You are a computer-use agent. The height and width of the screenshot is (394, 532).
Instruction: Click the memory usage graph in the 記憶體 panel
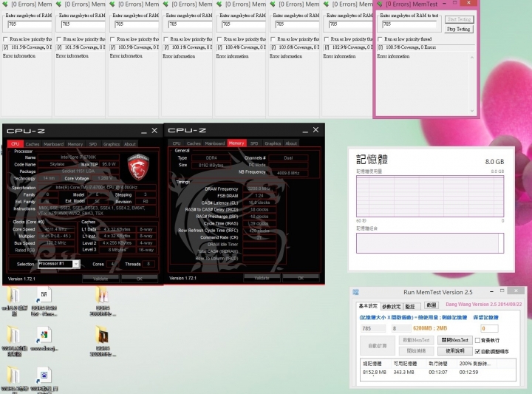(430, 196)
